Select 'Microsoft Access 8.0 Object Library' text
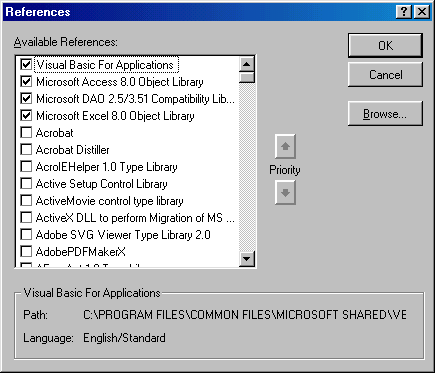The height and width of the screenshot is (373, 435). (x=120, y=82)
